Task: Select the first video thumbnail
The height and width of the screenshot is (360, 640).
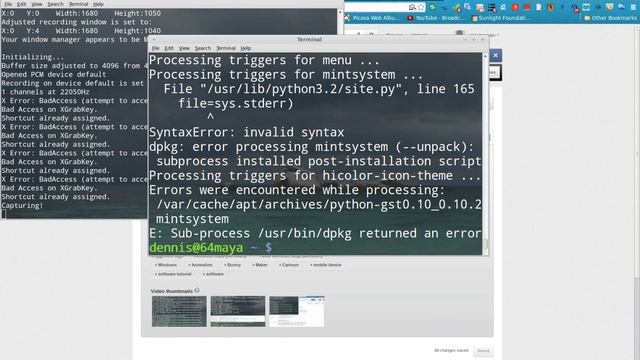Action: click(x=179, y=311)
